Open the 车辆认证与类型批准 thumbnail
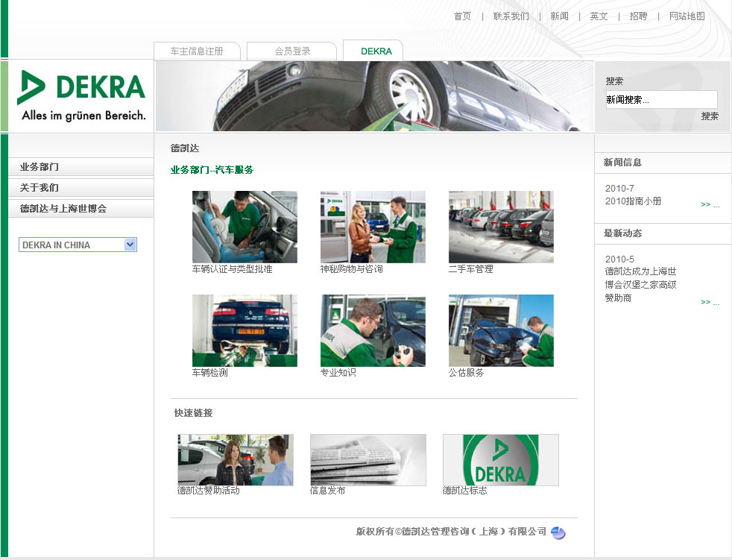The image size is (732, 560). (x=244, y=227)
